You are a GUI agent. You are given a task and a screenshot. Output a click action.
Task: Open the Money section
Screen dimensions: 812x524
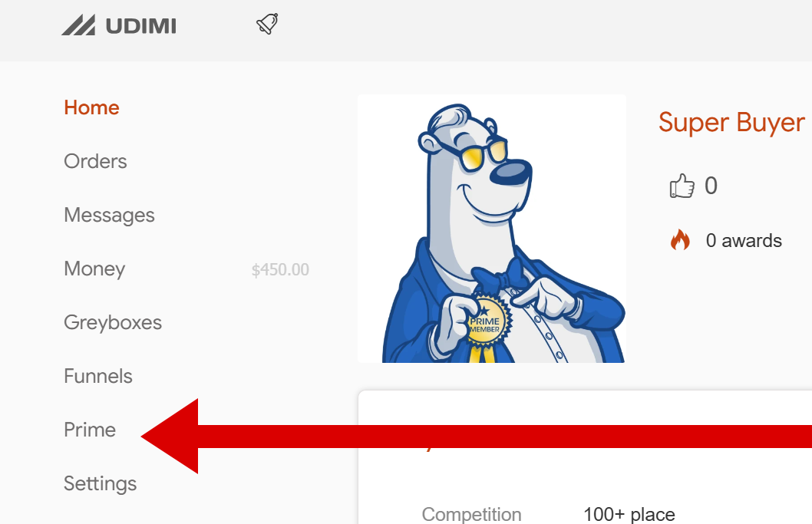tap(94, 269)
